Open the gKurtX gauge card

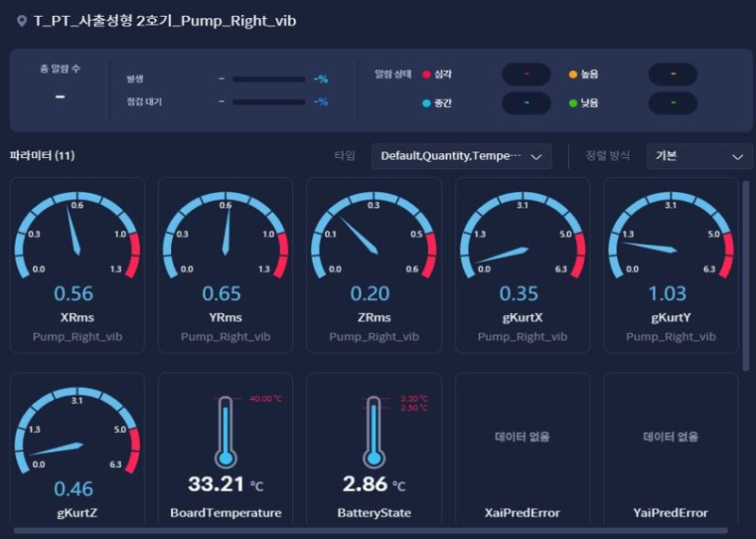click(523, 265)
